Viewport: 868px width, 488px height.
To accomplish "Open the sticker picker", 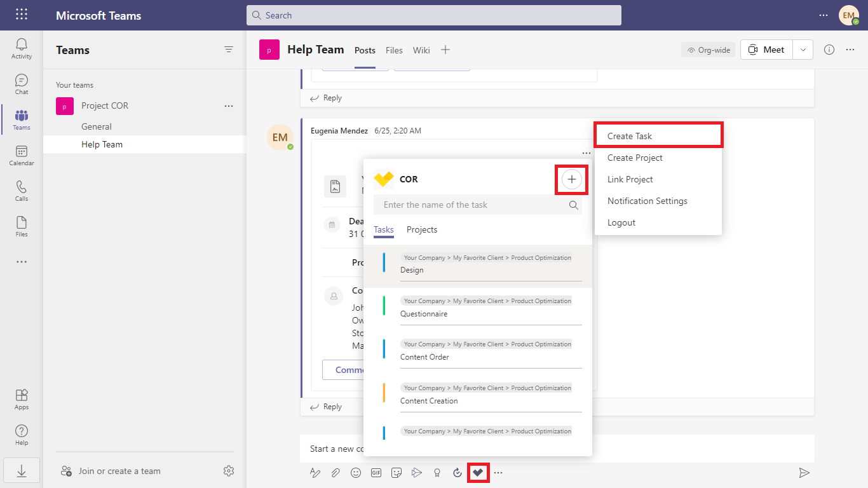I will [397, 472].
